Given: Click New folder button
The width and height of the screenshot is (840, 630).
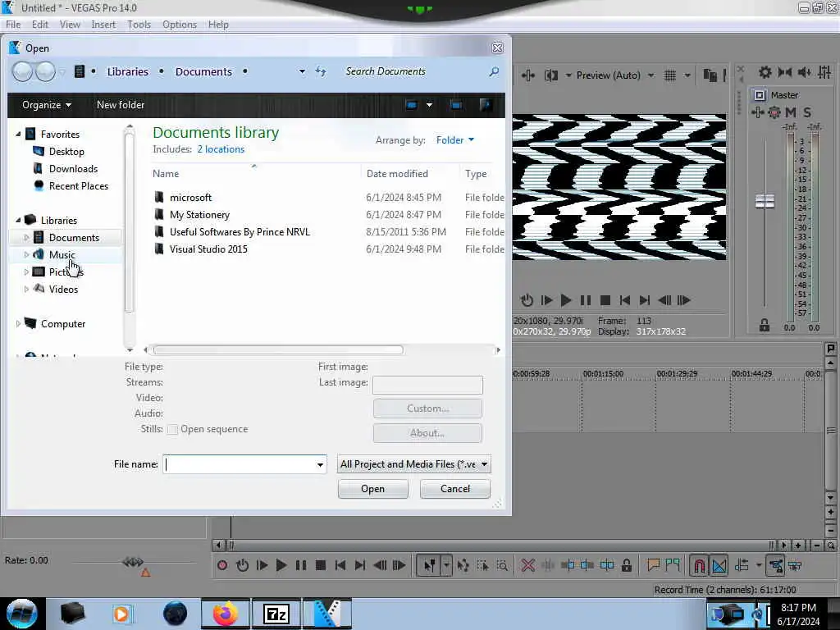Looking at the screenshot, I should pos(121,105).
